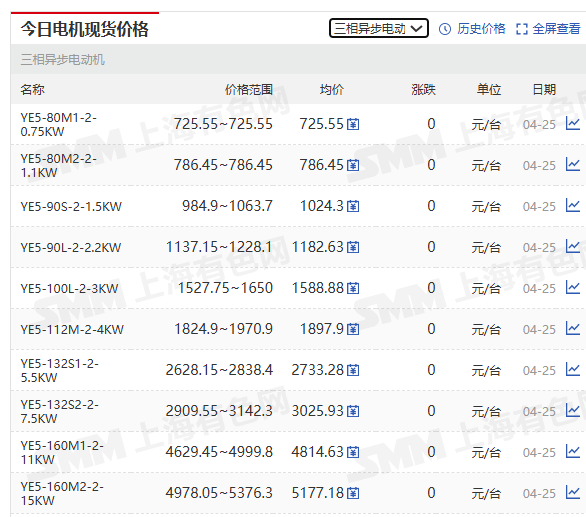
Task: Open trend chart for YE5-80M1-2-0.75KW
Action: point(573,123)
